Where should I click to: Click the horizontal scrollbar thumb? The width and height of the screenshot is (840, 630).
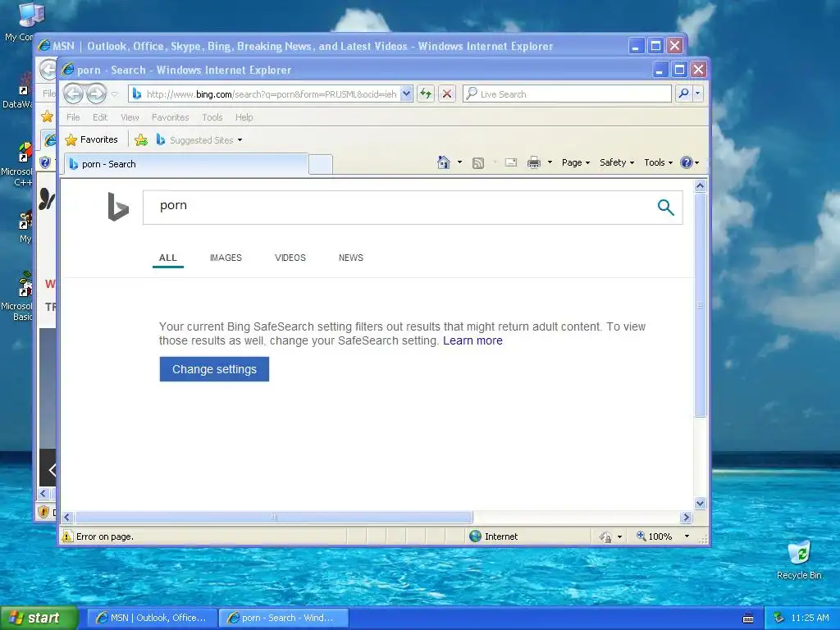(274, 517)
